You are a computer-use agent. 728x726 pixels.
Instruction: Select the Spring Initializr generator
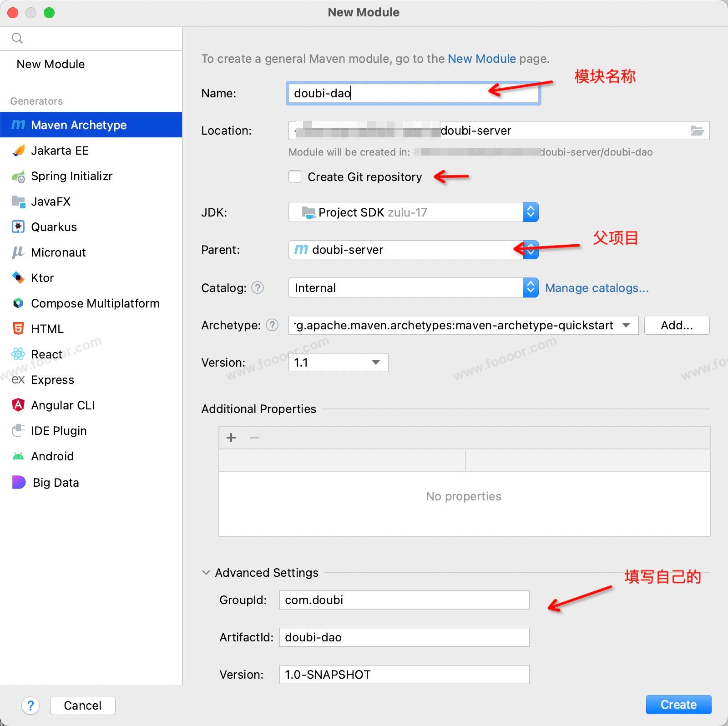click(71, 176)
